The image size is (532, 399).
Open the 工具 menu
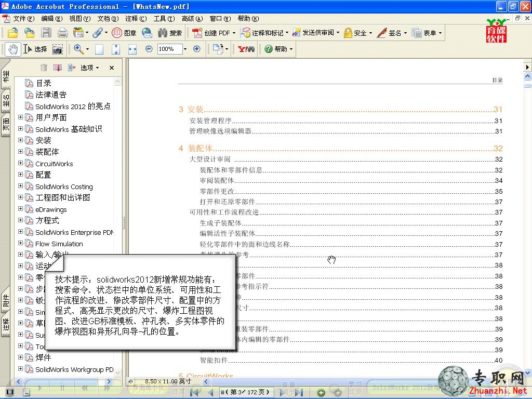(164, 19)
